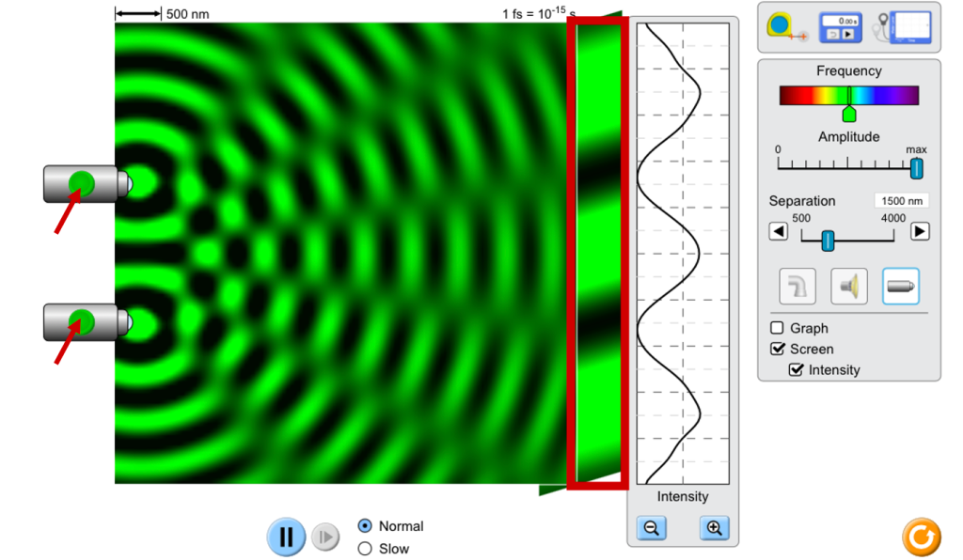Toggle the top laser on/off button
This screenshot has width=963, height=560.
pos(81,183)
